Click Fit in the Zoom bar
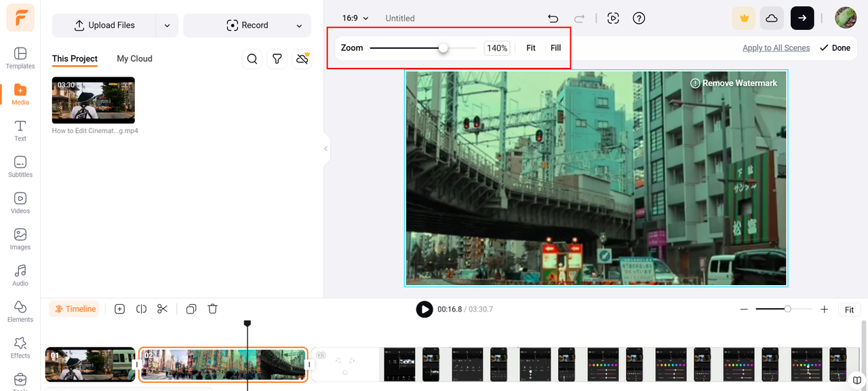Screen dimensions: 868x391 click(x=531, y=48)
